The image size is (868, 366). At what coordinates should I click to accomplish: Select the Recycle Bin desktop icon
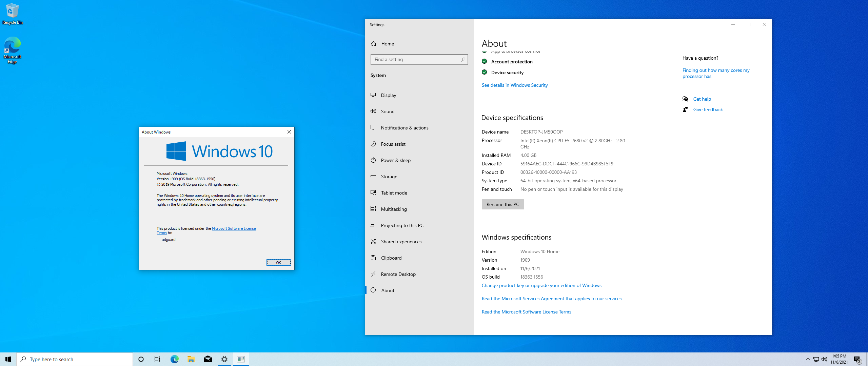tap(13, 14)
